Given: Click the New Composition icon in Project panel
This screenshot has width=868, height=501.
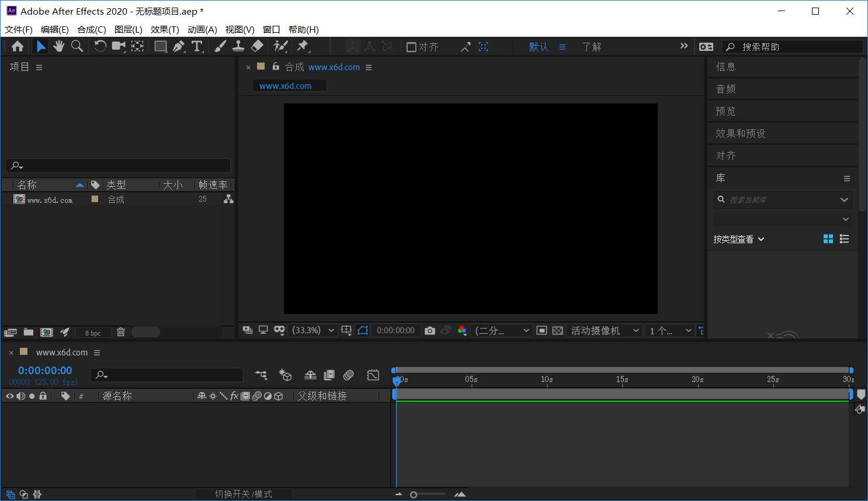Looking at the screenshot, I should (46, 332).
